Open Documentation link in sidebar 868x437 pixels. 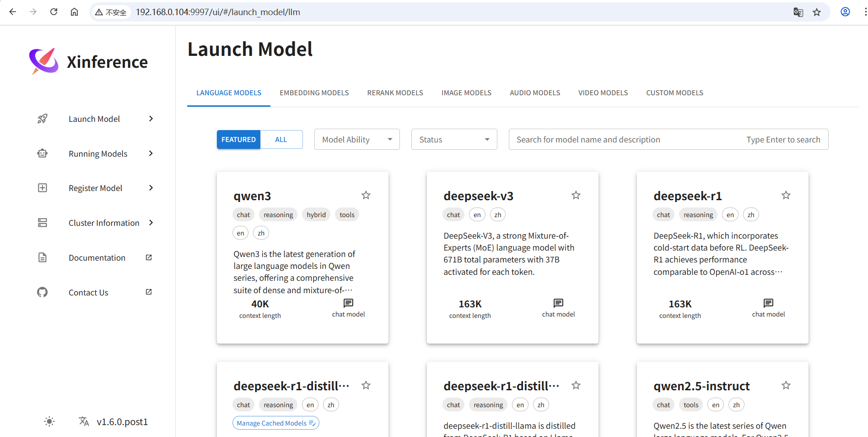(x=97, y=258)
